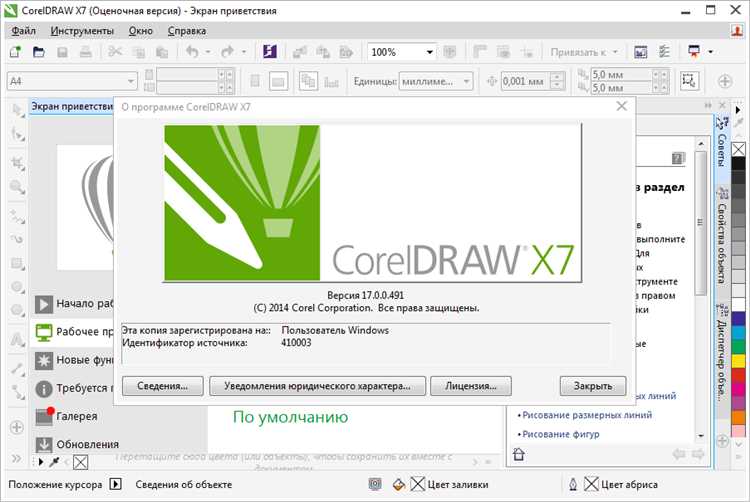The height and width of the screenshot is (502, 750).
Task: Open the Рисование фигур link
Action: click(561, 434)
